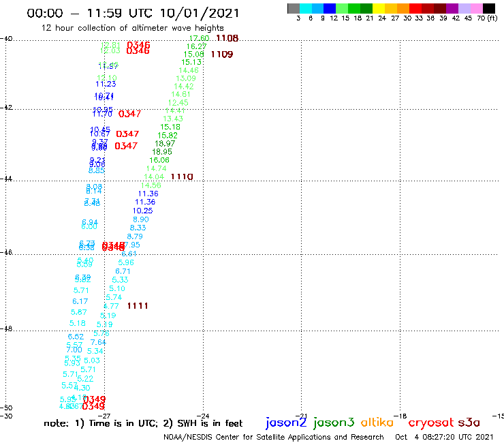The width and height of the screenshot is (504, 443).
Task: Click the jason2 satellite legend label
Action: 286,423
